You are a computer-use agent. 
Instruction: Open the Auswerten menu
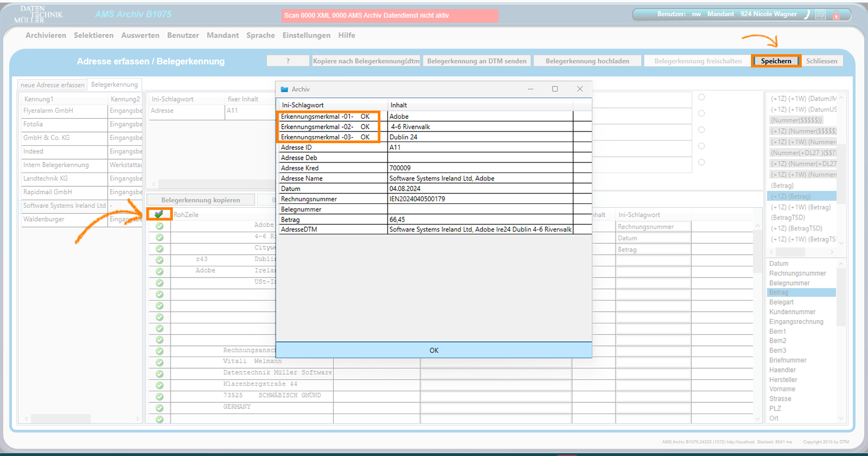[140, 35]
